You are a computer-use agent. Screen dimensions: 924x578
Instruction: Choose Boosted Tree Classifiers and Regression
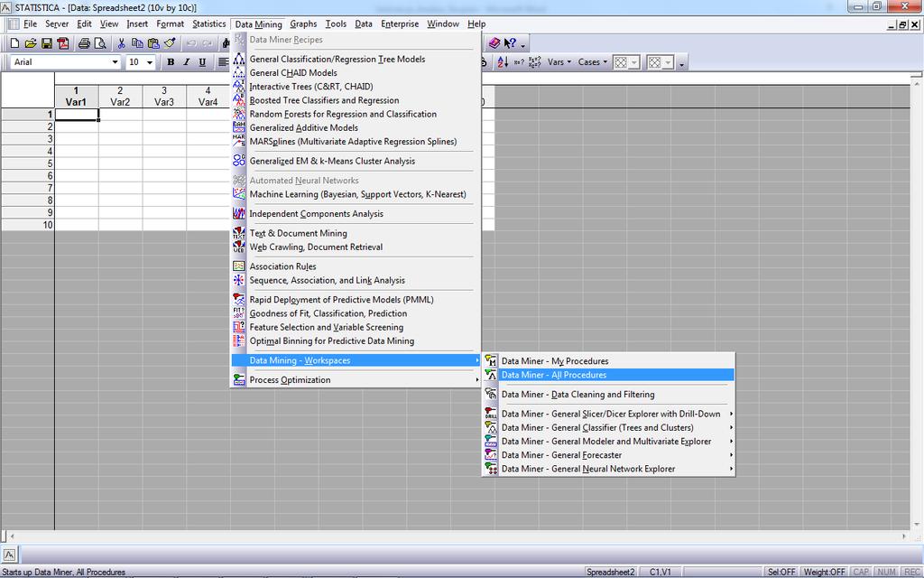pos(356,100)
